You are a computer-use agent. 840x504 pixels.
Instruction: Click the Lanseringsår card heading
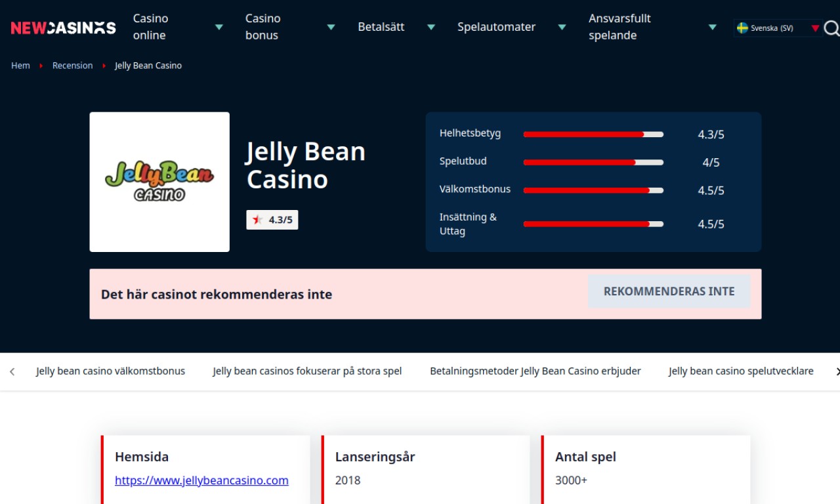pos(375,457)
